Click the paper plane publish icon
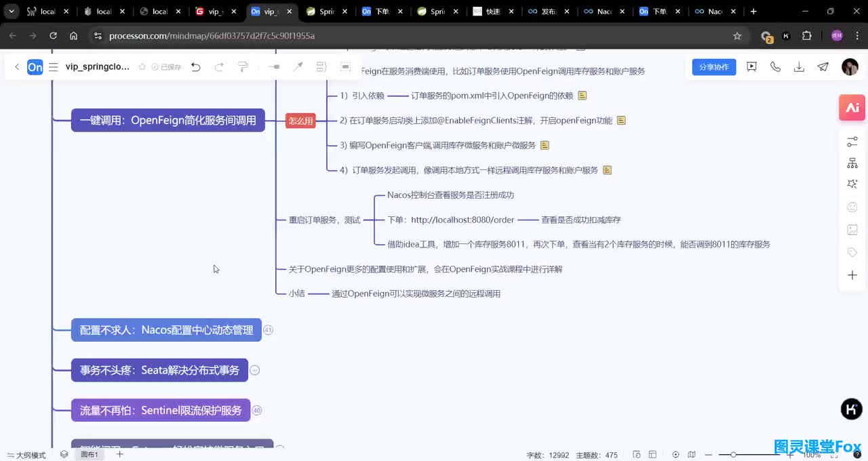Screen dimensions: 868x461 823,66
